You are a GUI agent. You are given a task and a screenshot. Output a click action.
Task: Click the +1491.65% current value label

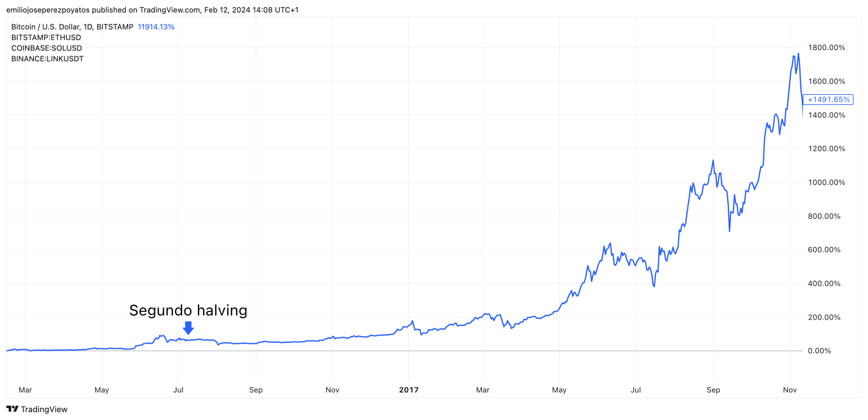pyautogui.click(x=828, y=100)
